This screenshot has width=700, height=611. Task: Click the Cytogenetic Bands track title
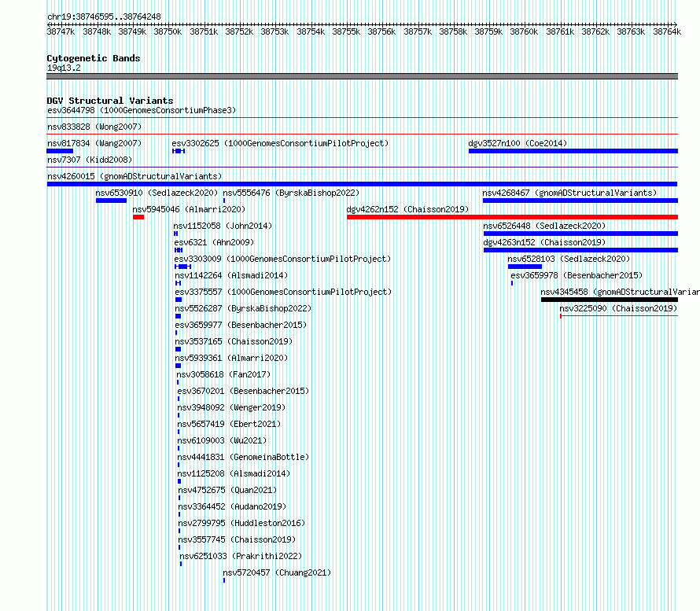pos(94,58)
